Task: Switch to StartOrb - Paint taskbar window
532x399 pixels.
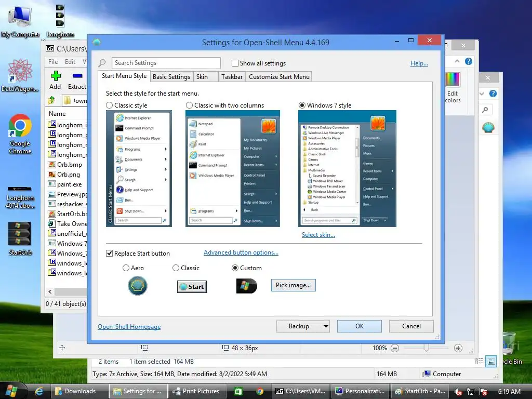Action: tap(420, 391)
